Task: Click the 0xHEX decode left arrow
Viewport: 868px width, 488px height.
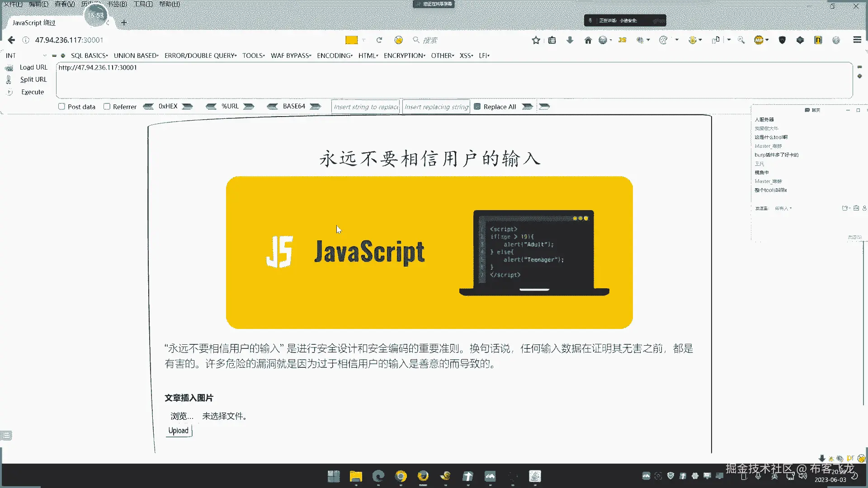Action: click(x=148, y=107)
